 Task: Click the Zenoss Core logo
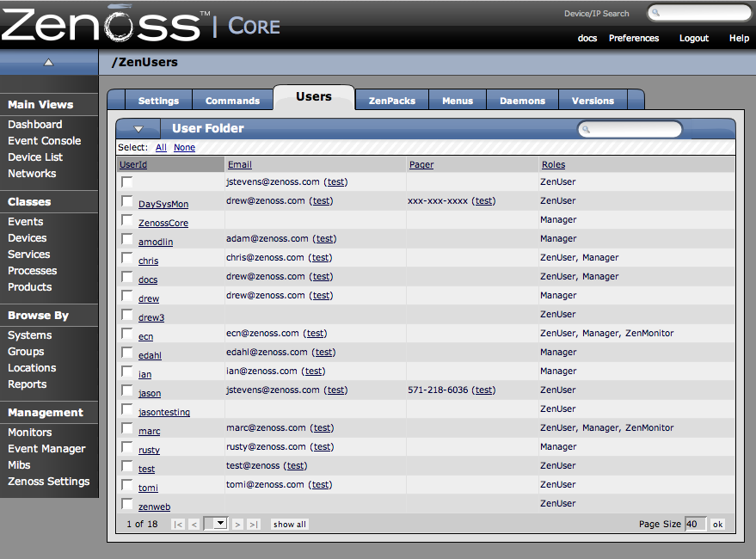141,24
